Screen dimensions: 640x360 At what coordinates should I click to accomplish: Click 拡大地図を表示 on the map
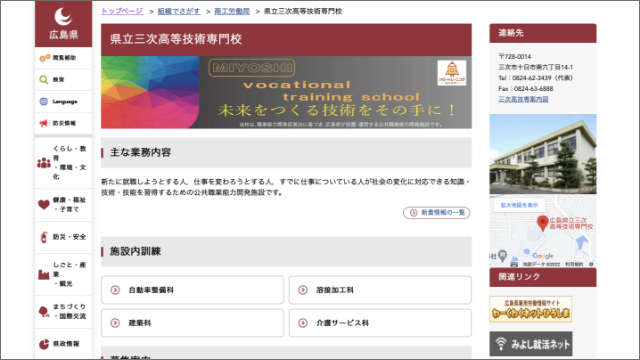519,205
